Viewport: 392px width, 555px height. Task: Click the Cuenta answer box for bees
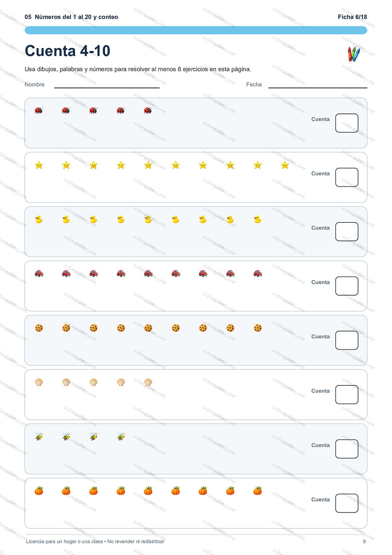click(347, 449)
